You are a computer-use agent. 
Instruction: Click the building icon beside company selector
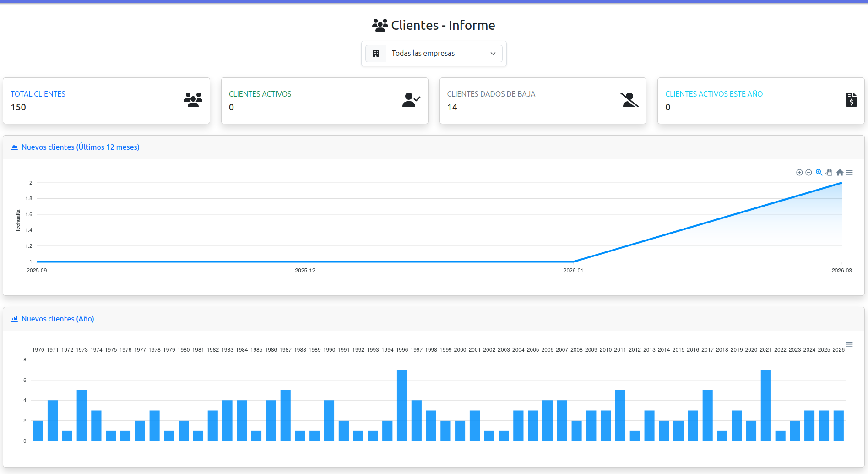376,54
